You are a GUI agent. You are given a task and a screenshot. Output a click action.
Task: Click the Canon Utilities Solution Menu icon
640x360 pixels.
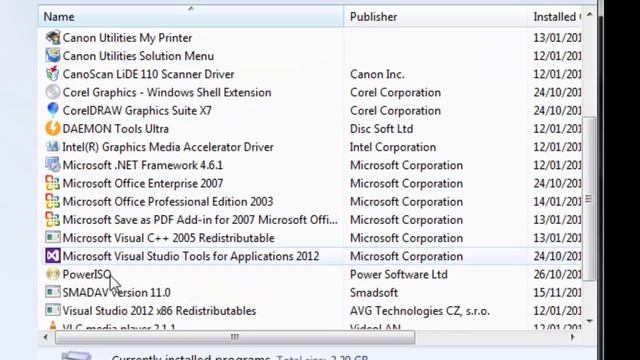(x=53, y=56)
